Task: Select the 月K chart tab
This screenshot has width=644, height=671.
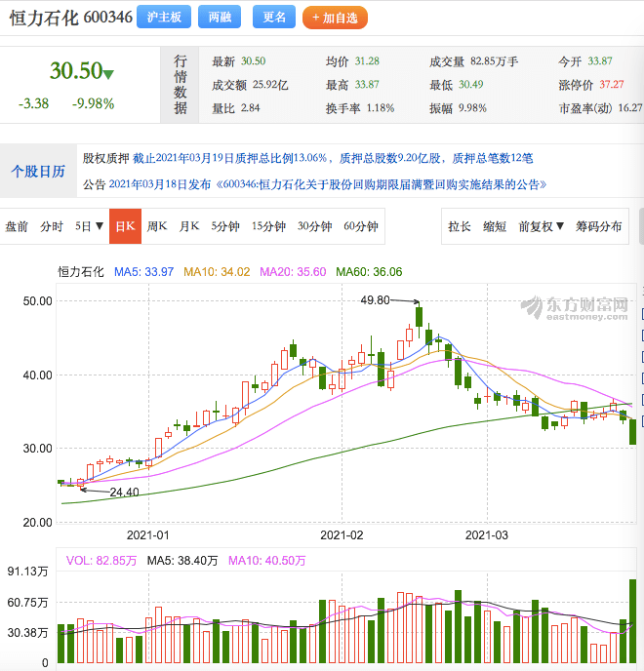Action: (x=189, y=226)
